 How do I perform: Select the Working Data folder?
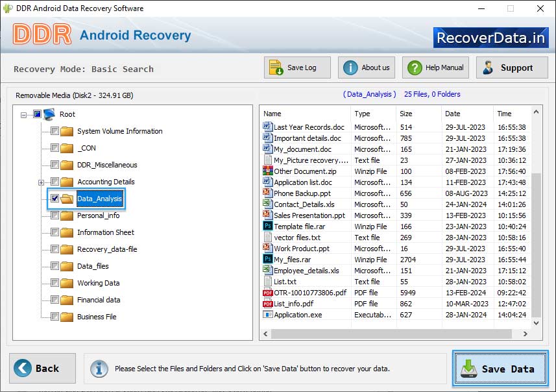[x=98, y=283]
